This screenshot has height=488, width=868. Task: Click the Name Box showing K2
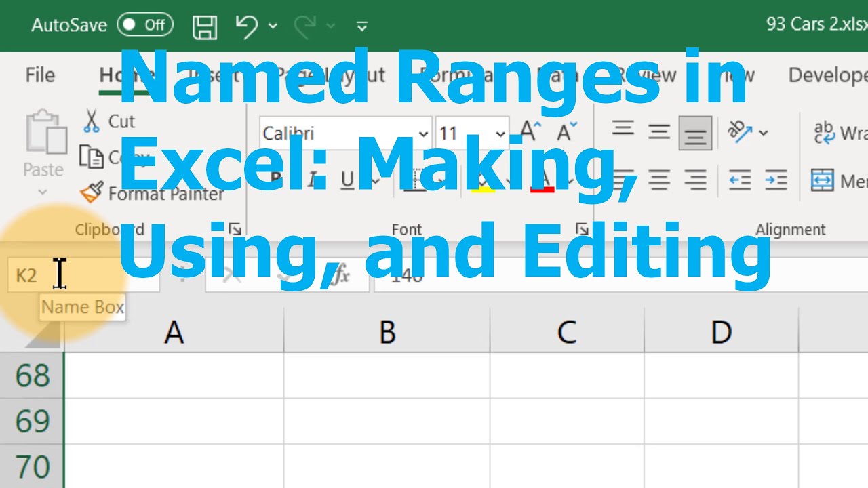coord(83,276)
